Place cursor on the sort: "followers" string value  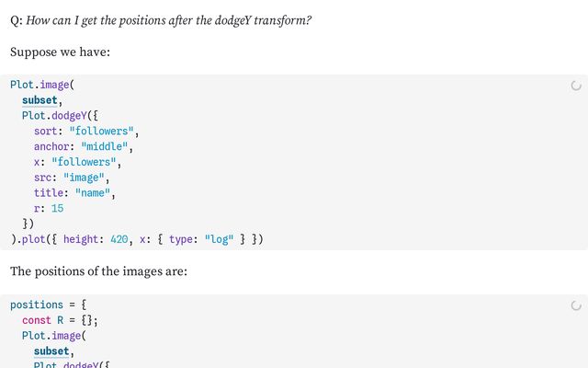click(101, 131)
